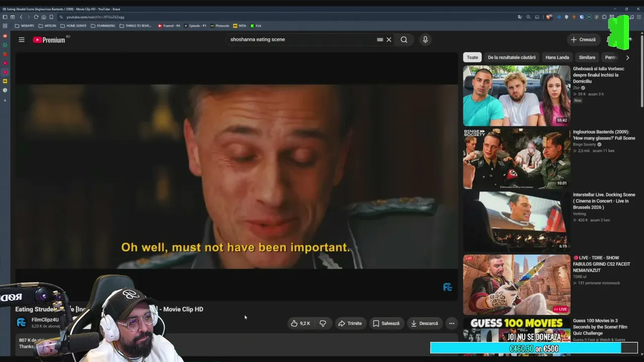Open the Interstellar Live Docking Scene thumbnail
This screenshot has width=644, height=362.
click(517, 221)
